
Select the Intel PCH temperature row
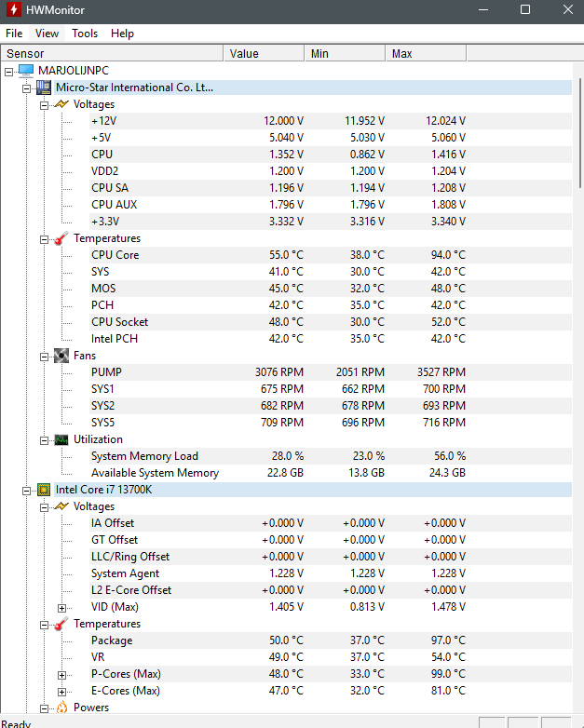[331, 339]
